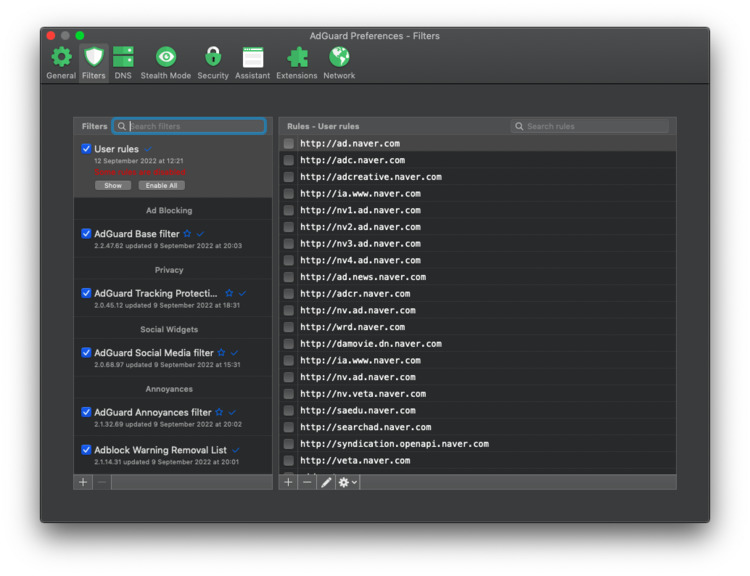Check the http://searchad.naver.com rule
This screenshot has width=750, height=576.
(288, 427)
